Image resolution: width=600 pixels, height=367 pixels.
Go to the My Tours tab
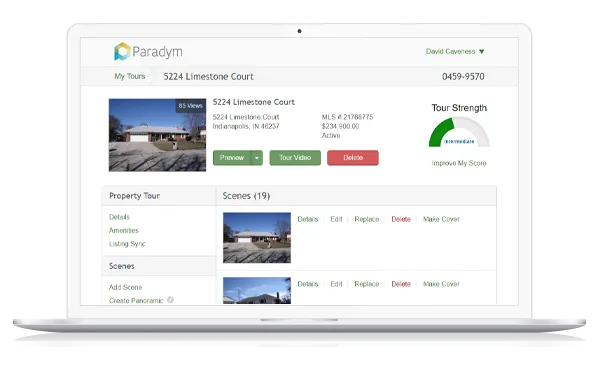pyautogui.click(x=130, y=76)
